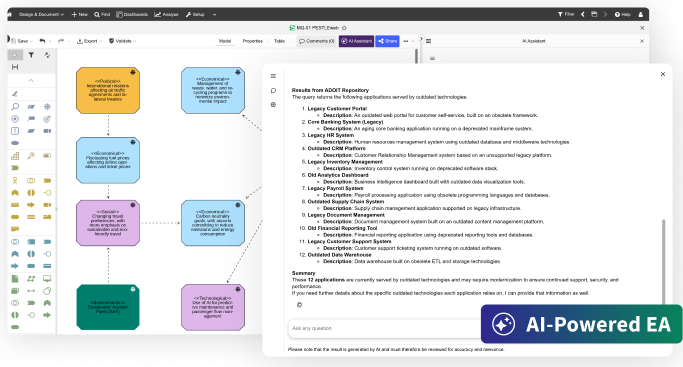The height and width of the screenshot is (367, 683).
Task: Switch to the Model tab
Action: 225,41
